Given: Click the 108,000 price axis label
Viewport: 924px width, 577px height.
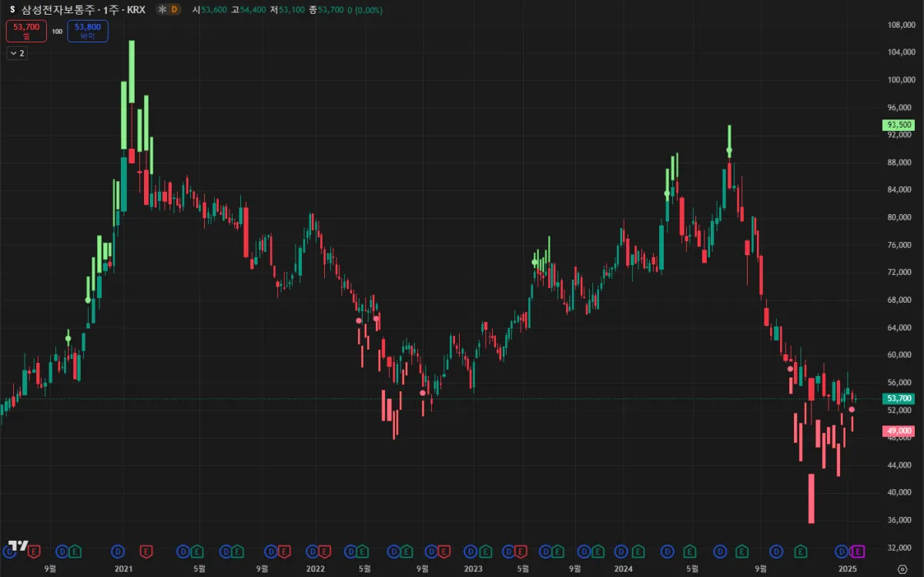Looking at the screenshot, I should tap(900, 25).
